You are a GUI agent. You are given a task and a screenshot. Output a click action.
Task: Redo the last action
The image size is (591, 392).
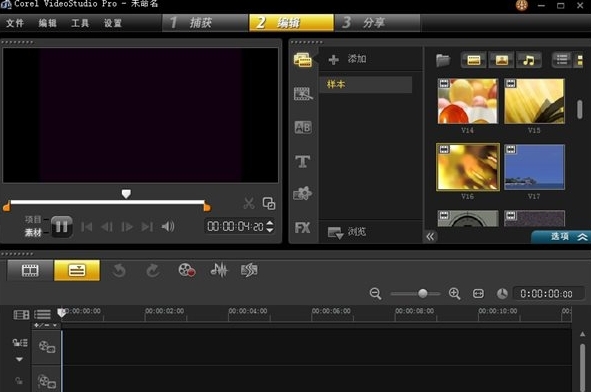click(x=153, y=270)
